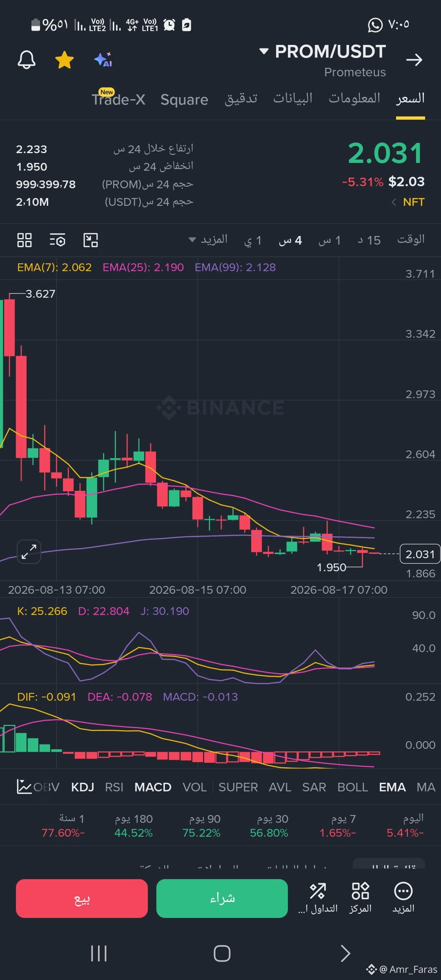The height and width of the screenshot is (980, 441).
Task: Select the 15 د timeframe
Action: tap(369, 240)
